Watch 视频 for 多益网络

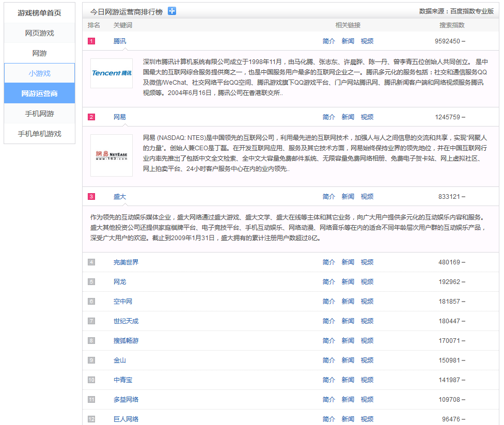coord(367,399)
